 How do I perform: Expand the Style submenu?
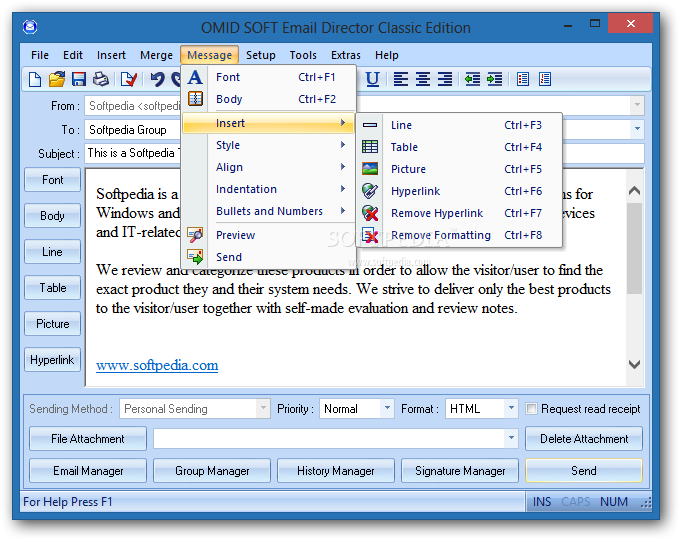coord(270,145)
